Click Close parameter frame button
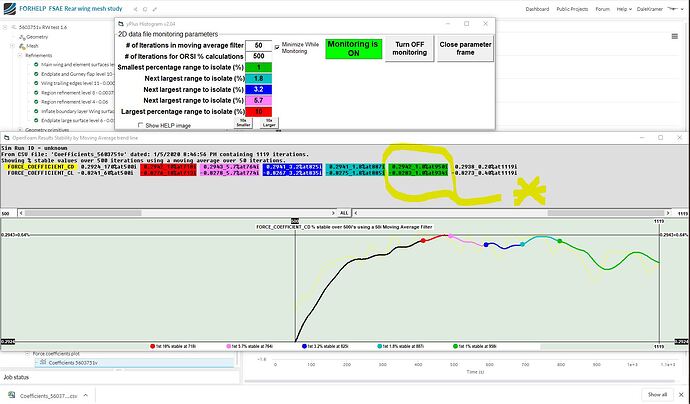This screenshot has width=690, height=404. [x=465, y=48]
